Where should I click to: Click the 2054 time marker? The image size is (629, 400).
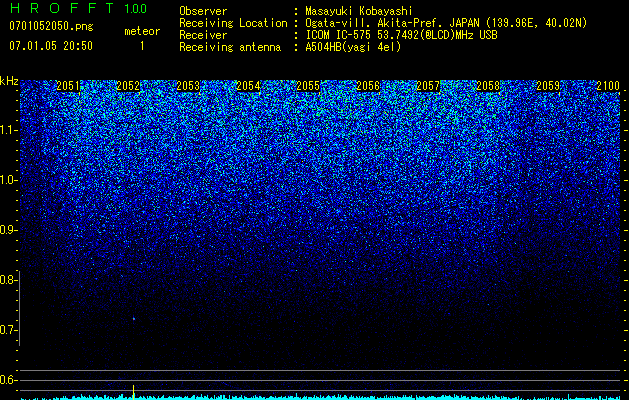click(x=248, y=86)
